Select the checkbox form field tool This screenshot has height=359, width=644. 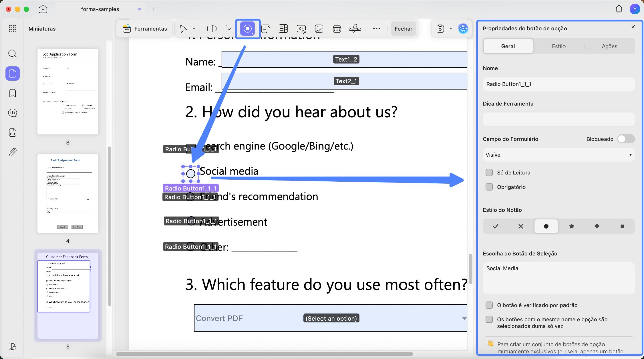point(229,29)
